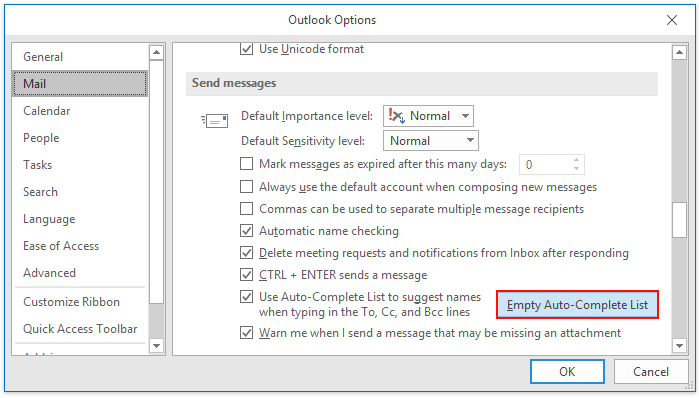This screenshot has width=699, height=398.
Task: Click OK to save options
Action: [x=567, y=372]
